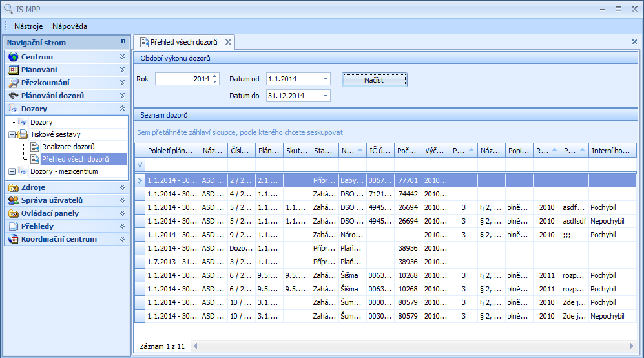
Task: Close the document area with right X
Action: point(634,42)
